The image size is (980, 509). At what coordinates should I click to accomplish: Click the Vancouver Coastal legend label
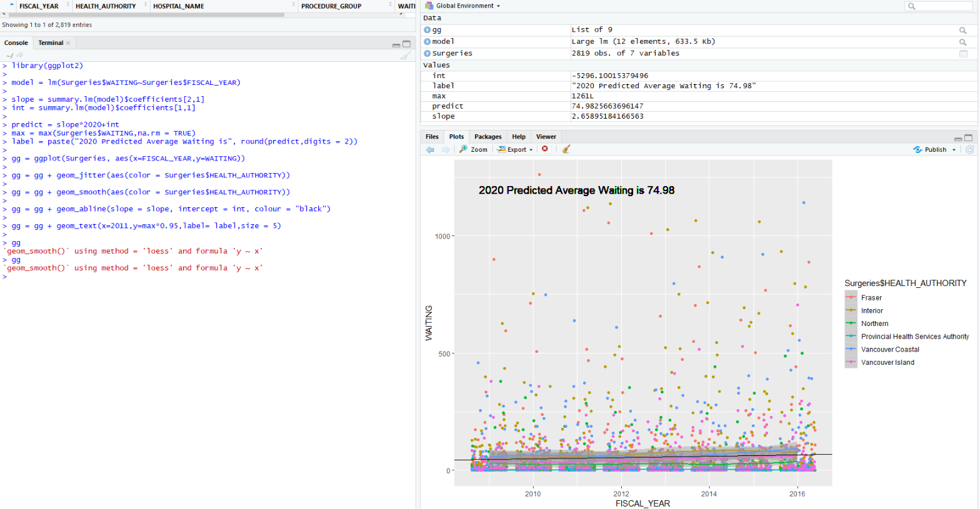coord(890,350)
